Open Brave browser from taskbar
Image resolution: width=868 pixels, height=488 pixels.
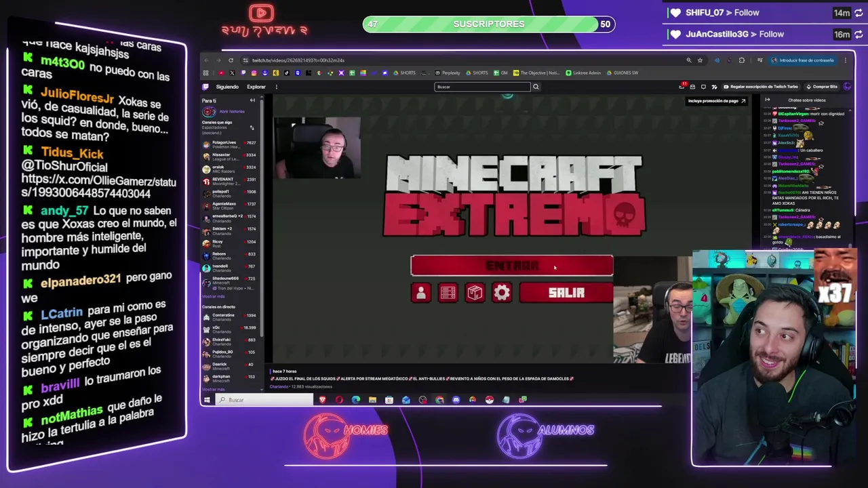click(323, 400)
